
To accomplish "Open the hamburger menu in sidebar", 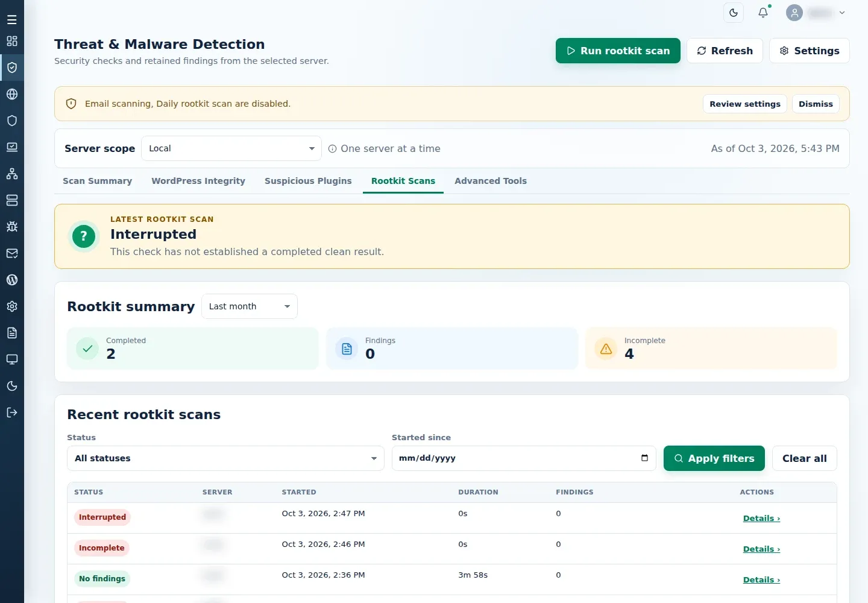I will point(11,19).
